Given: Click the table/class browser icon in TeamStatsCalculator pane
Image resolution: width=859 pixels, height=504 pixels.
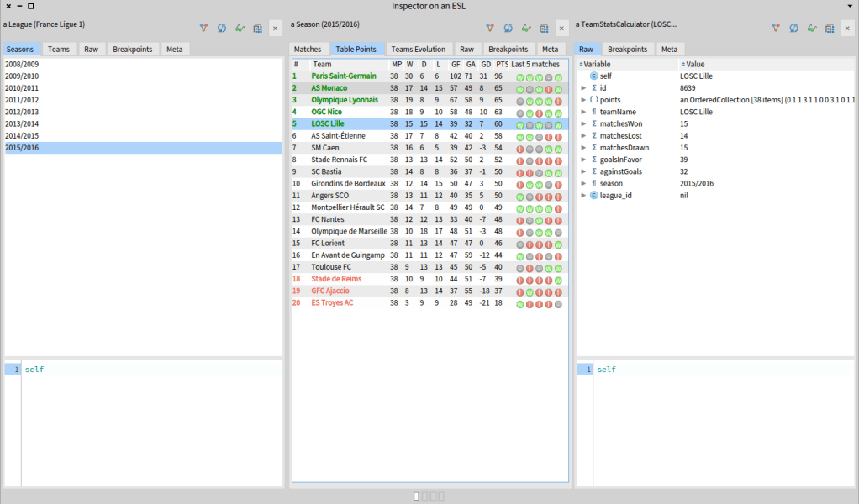Looking at the screenshot, I should click(830, 28).
